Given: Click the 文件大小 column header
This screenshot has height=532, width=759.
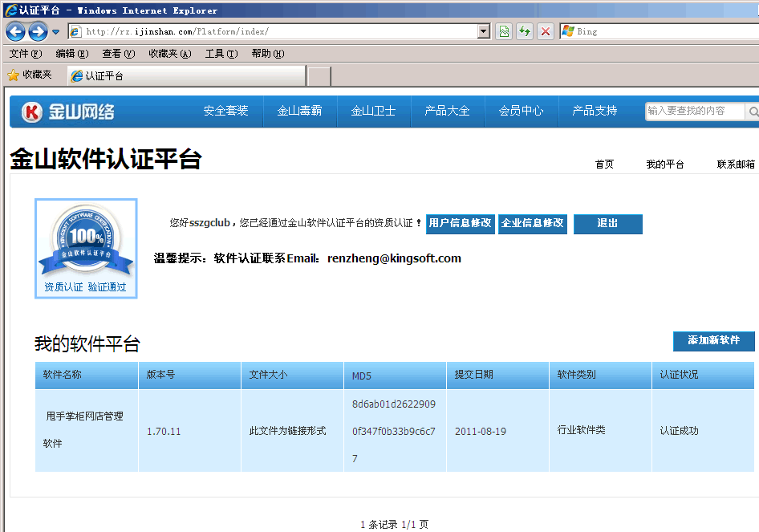Looking at the screenshot, I should click(x=292, y=376).
